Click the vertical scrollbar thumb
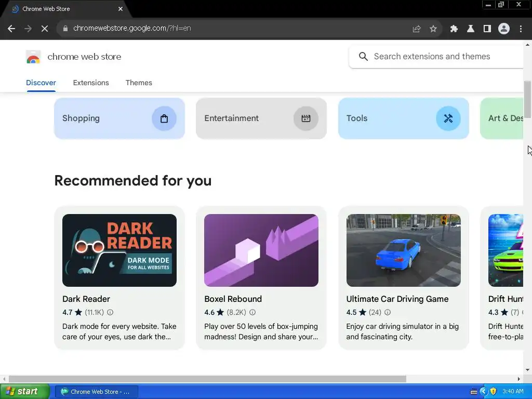This screenshot has height=399, width=532. 528,99
